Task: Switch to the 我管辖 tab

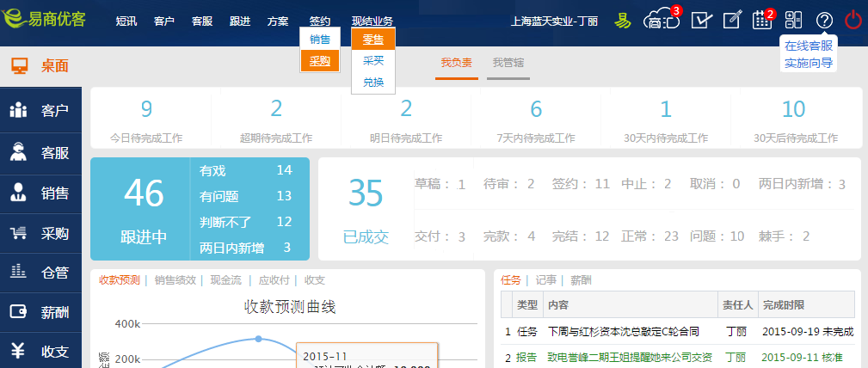Action: (508, 63)
